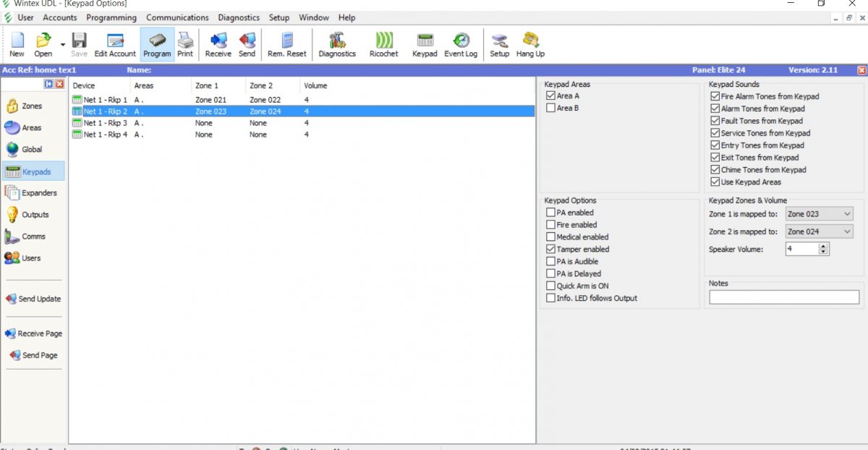Click the Open button dropdown arrow
The width and height of the screenshot is (868, 450).
(63, 45)
